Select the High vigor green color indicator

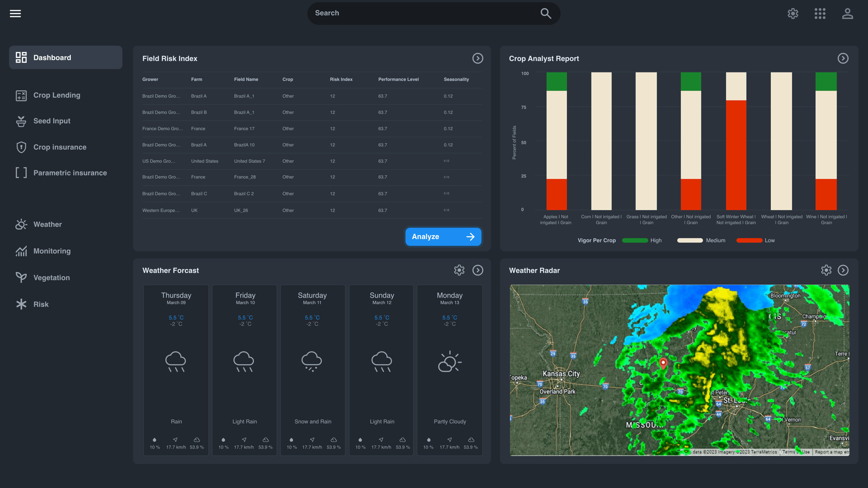pyautogui.click(x=635, y=240)
